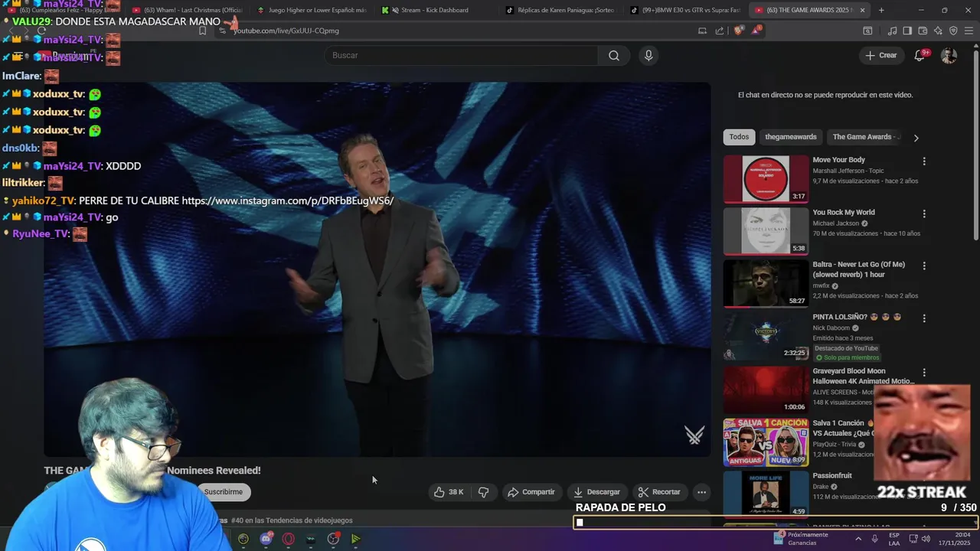Click Recortar button

pos(659,492)
